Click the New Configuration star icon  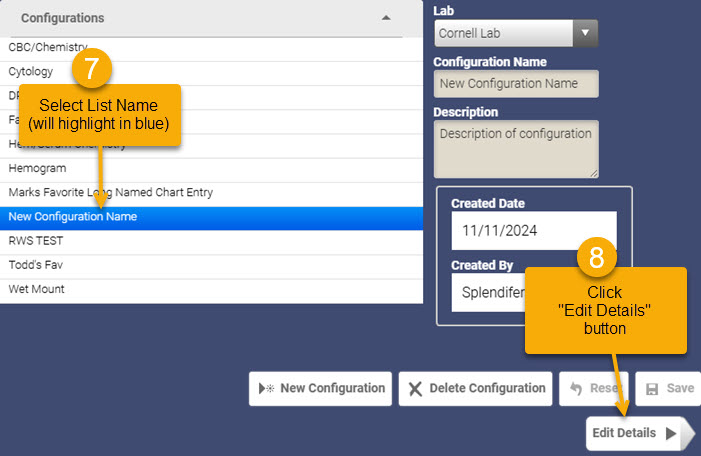266,388
